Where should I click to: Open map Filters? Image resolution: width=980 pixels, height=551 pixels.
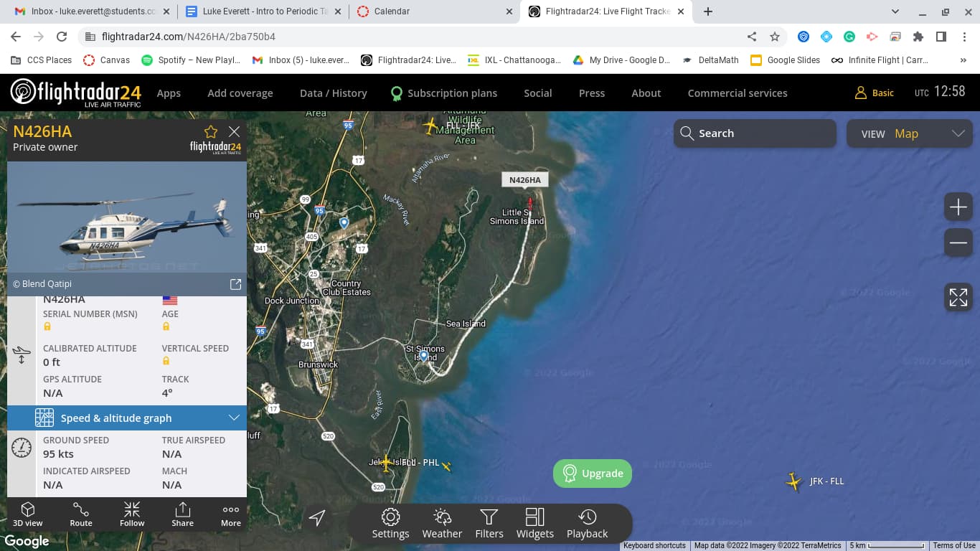(489, 524)
